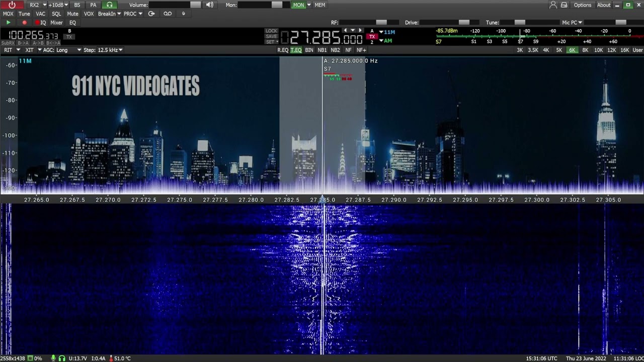Toggle the LOCK frequency button
This screenshot has height=362, width=644.
click(272, 31)
